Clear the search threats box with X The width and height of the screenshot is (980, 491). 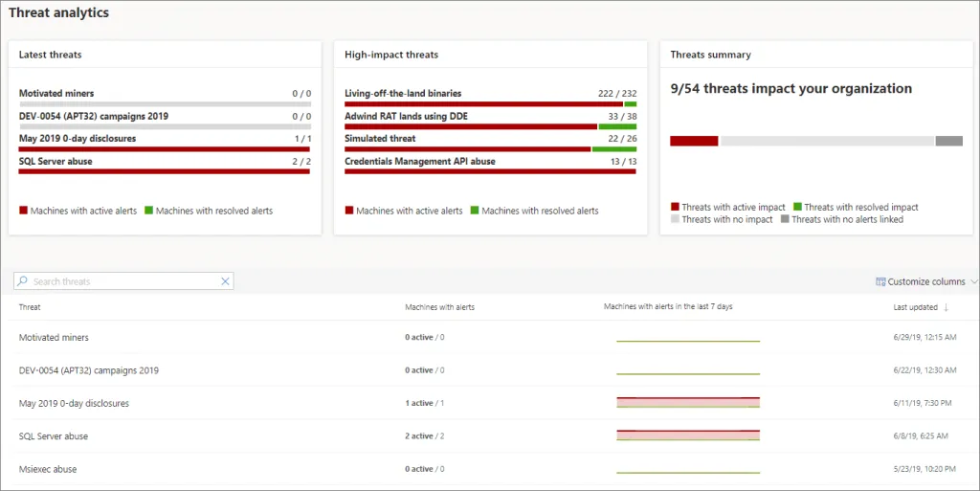226,281
